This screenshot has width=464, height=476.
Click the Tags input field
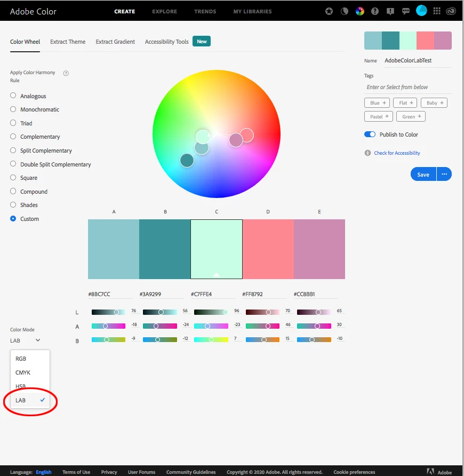pyautogui.click(x=408, y=87)
